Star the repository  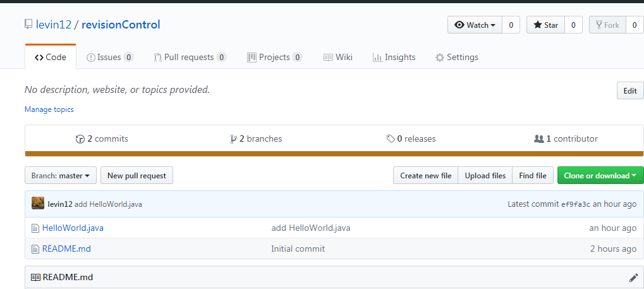point(546,25)
